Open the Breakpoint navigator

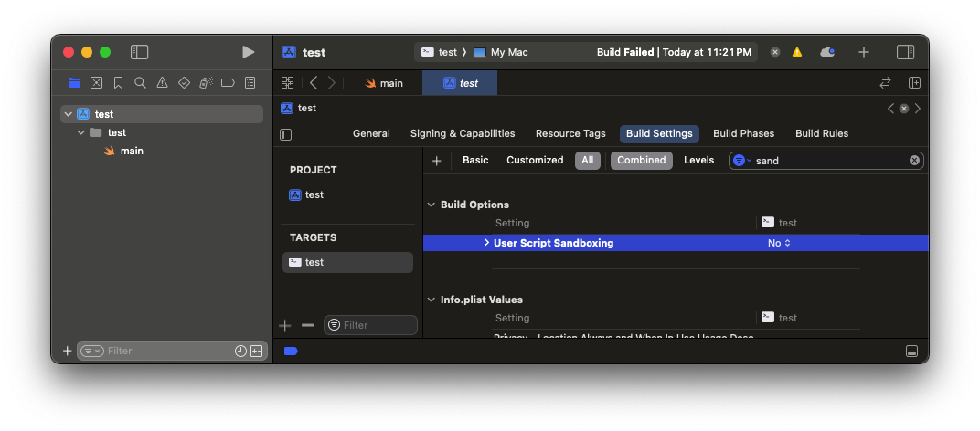pyautogui.click(x=229, y=82)
